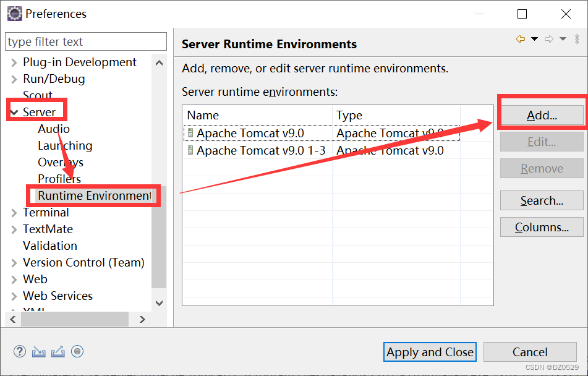Screen dimensions: 588x376
Task: Click Apply and Close
Action: click(430, 352)
